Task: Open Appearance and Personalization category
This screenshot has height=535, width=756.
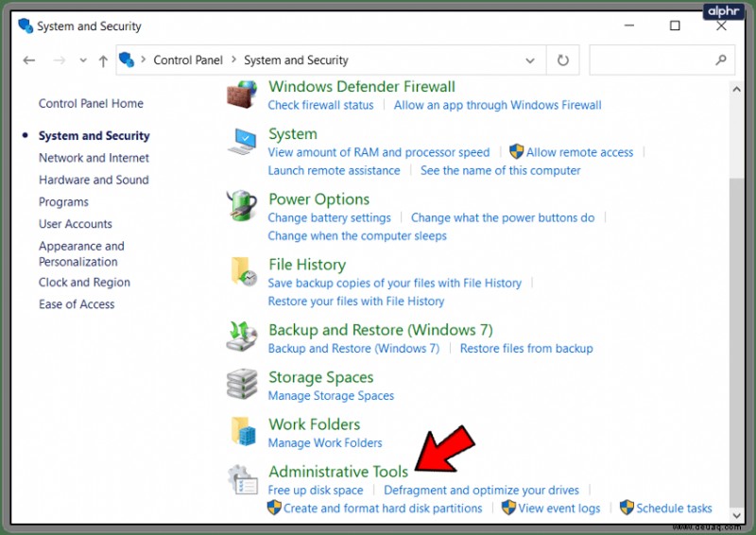Action: click(x=81, y=253)
